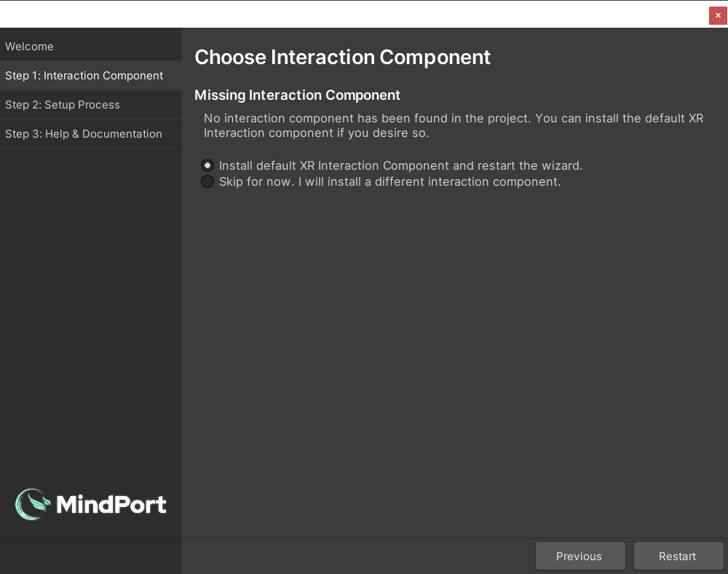
Task: Choose the Skip for now radio button
Action: click(207, 181)
